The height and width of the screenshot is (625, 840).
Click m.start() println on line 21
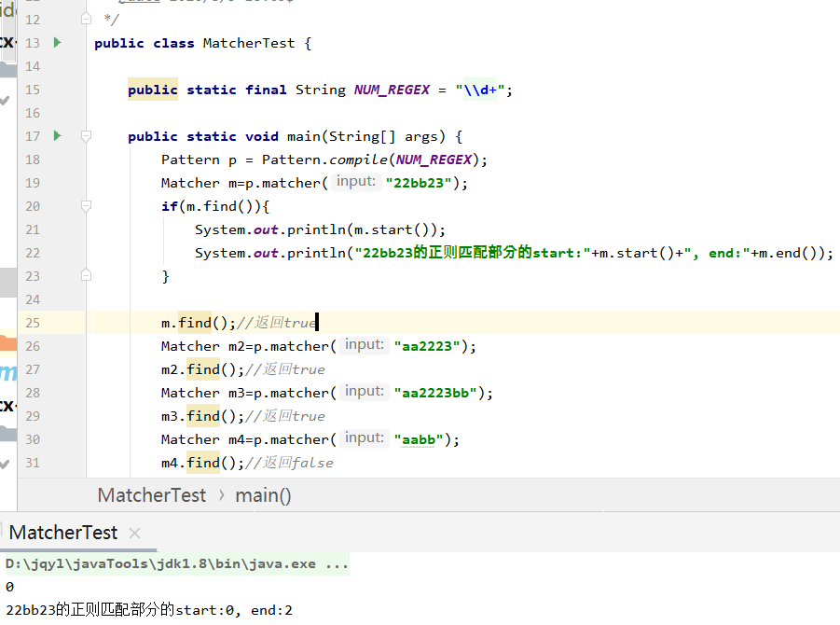320,229
